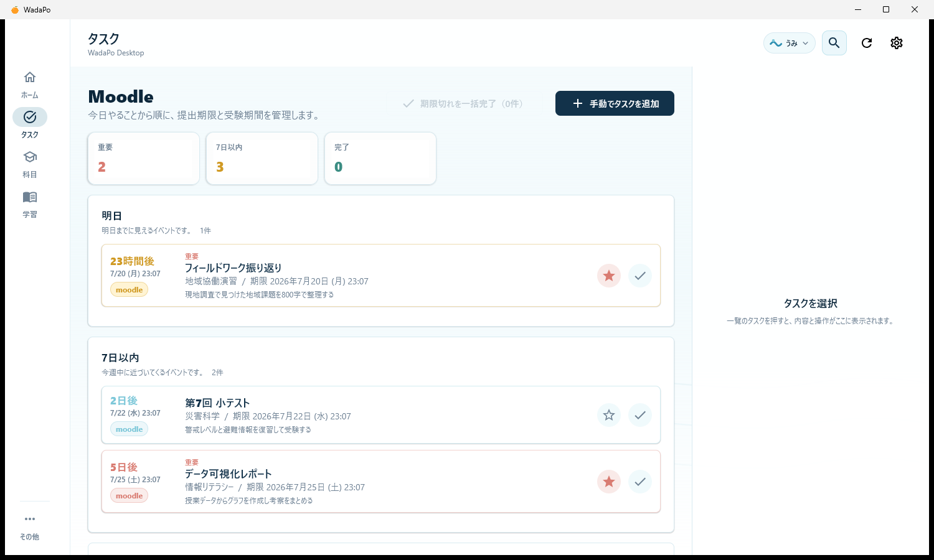Click the refresh icon in header
The width and height of the screenshot is (934, 560).
click(867, 43)
